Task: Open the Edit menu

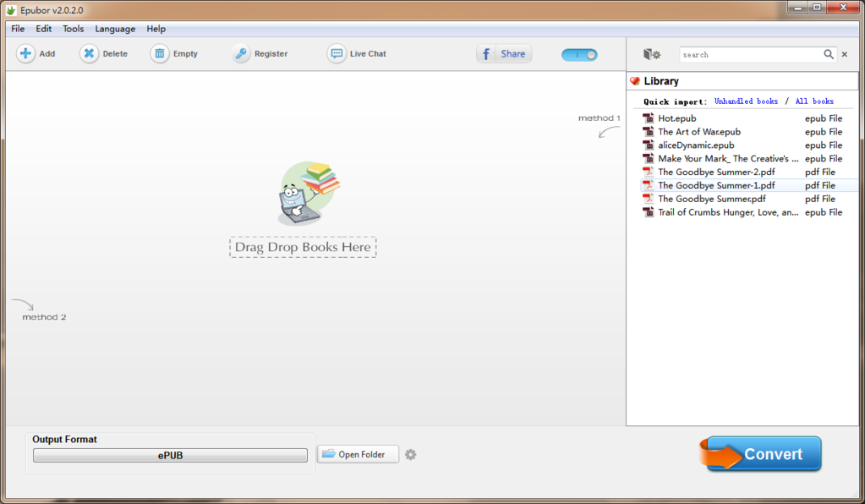Action: click(x=44, y=29)
